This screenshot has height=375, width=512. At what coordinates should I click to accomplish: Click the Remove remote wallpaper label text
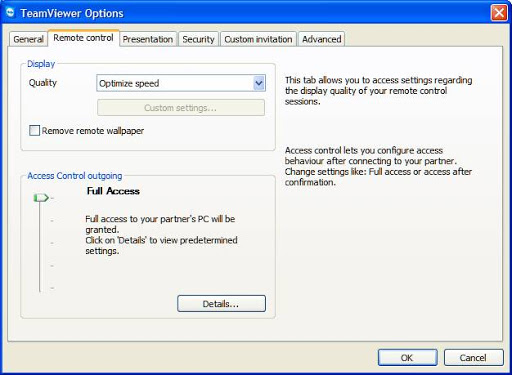click(93, 131)
